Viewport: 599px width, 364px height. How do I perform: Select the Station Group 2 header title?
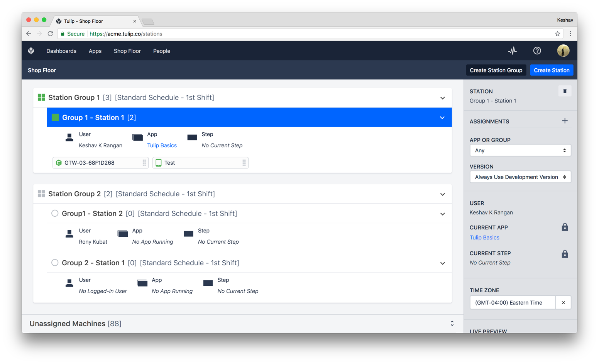pos(74,194)
